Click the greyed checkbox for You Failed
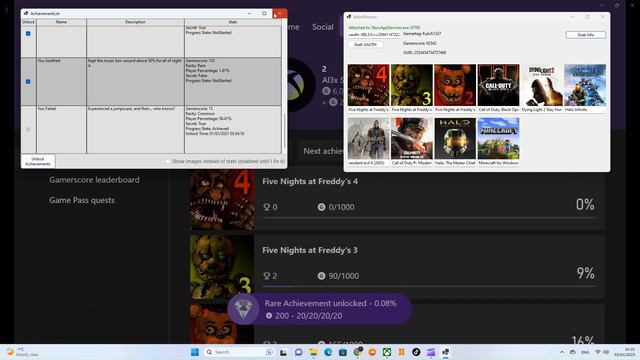This screenshot has width=640, height=360. point(28,129)
